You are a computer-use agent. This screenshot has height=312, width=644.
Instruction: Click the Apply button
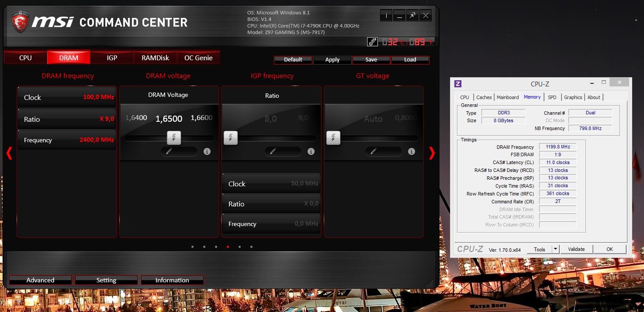[x=332, y=60]
